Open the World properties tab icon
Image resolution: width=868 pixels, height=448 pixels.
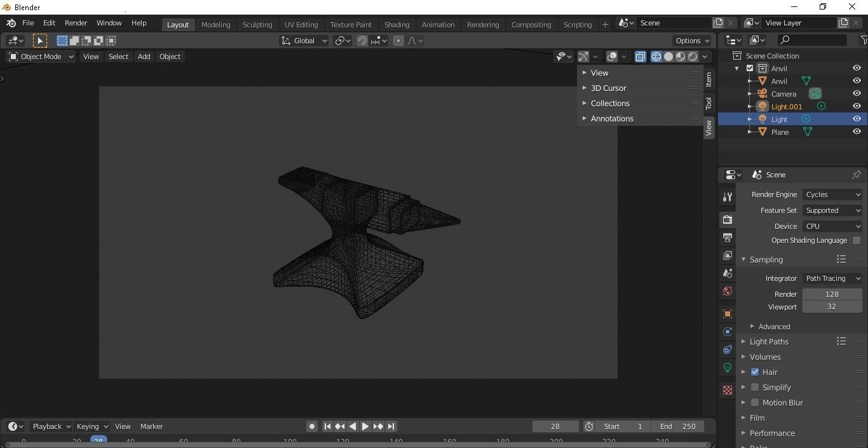pyautogui.click(x=728, y=290)
